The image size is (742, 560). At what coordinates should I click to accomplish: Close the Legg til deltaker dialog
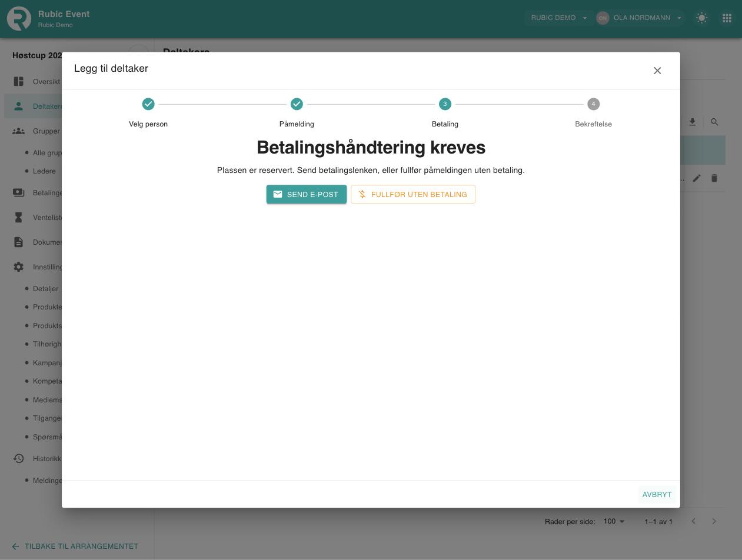[657, 71]
